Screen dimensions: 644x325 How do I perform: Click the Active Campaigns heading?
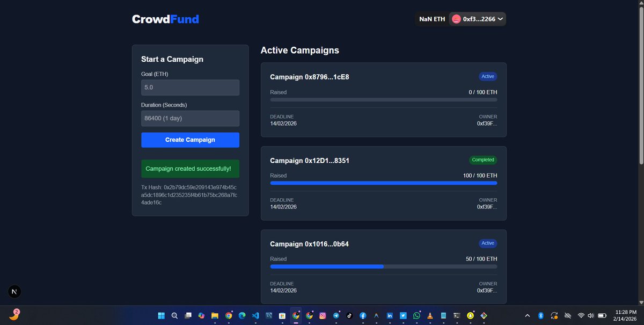pos(300,50)
